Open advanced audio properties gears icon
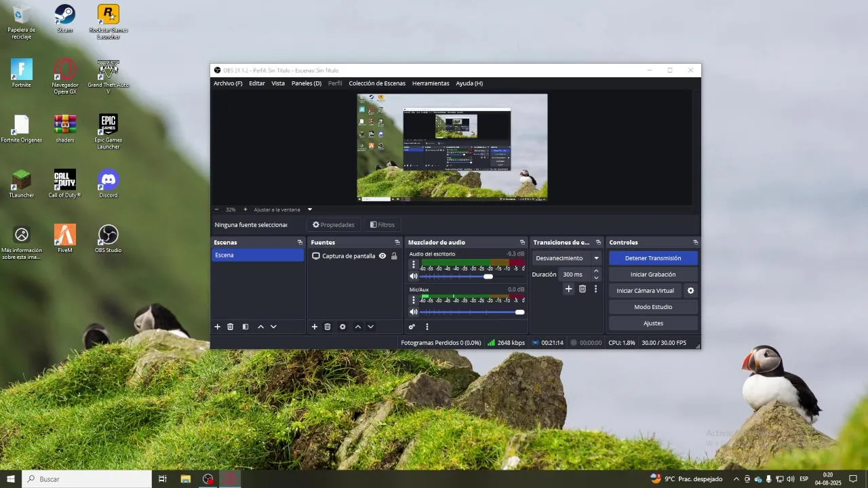This screenshot has height=488, width=868. (x=412, y=327)
